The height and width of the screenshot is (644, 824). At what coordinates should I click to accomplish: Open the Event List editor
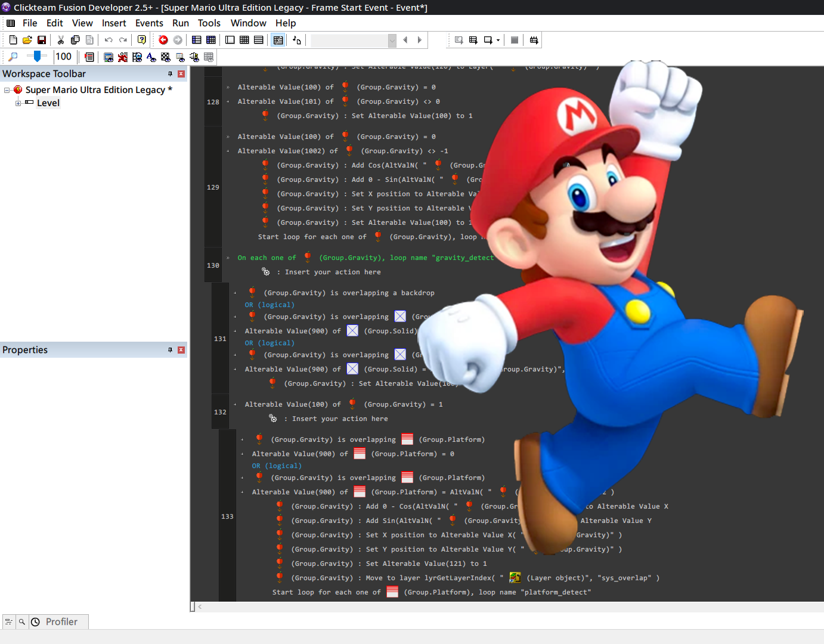point(258,40)
